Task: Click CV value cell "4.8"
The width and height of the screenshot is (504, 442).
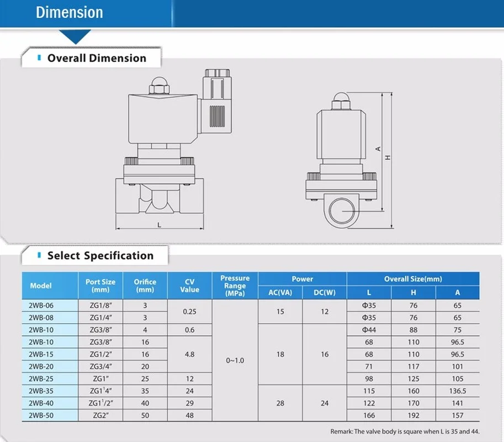Action: point(190,354)
